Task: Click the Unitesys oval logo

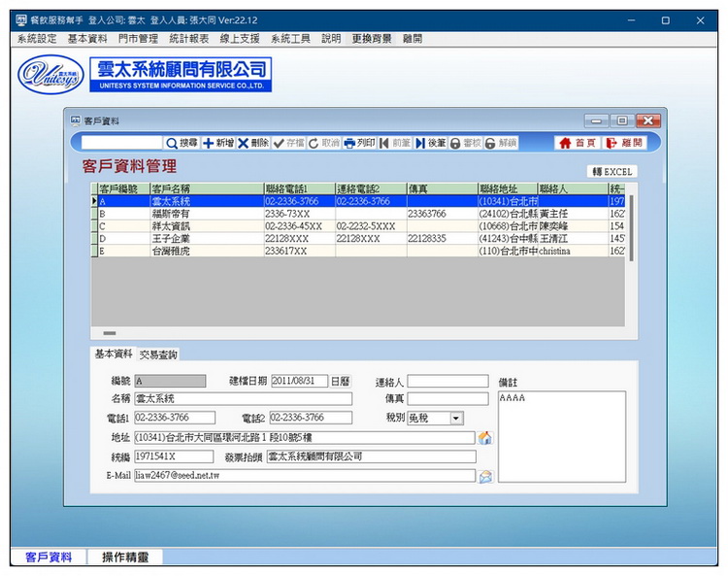Action: (x=51, y=75)
